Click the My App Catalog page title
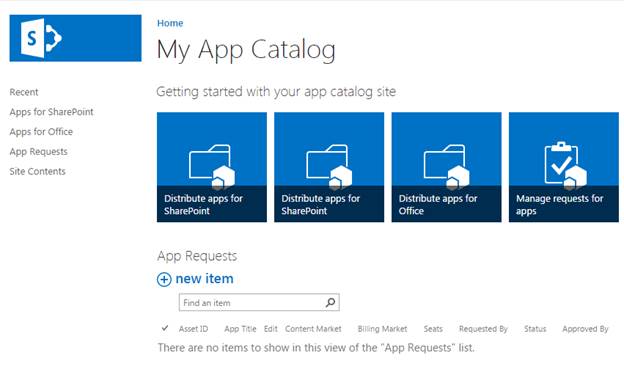The height and width of the screenshot is (372, 624). [246, 50]
